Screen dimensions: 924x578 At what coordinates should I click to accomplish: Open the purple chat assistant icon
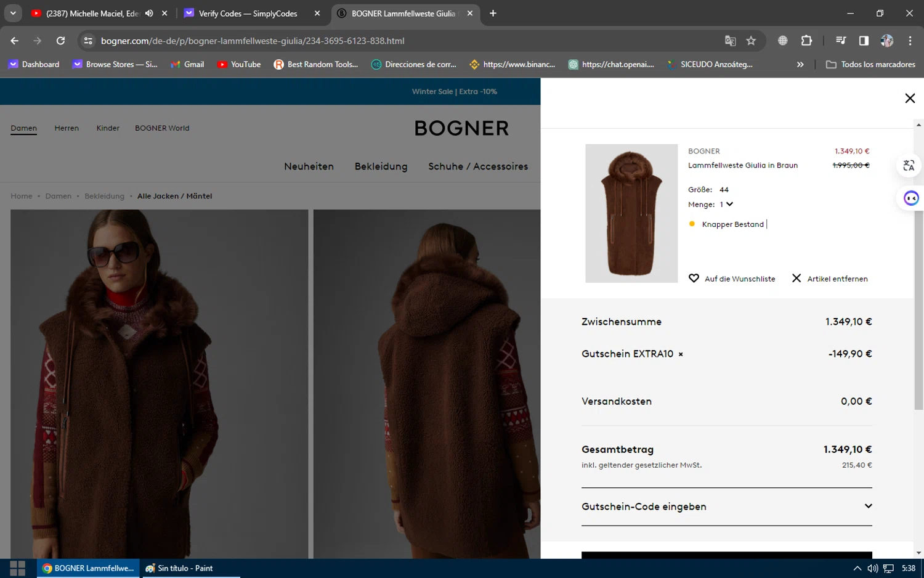(911, 198)
